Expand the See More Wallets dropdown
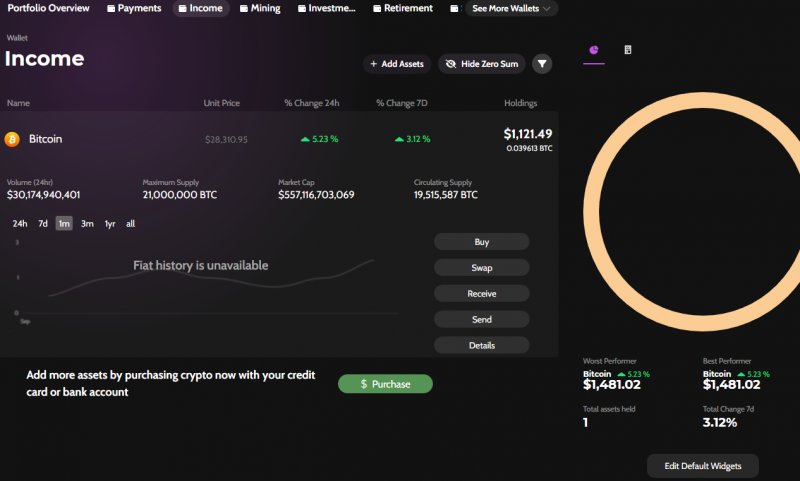 [511, 8]
